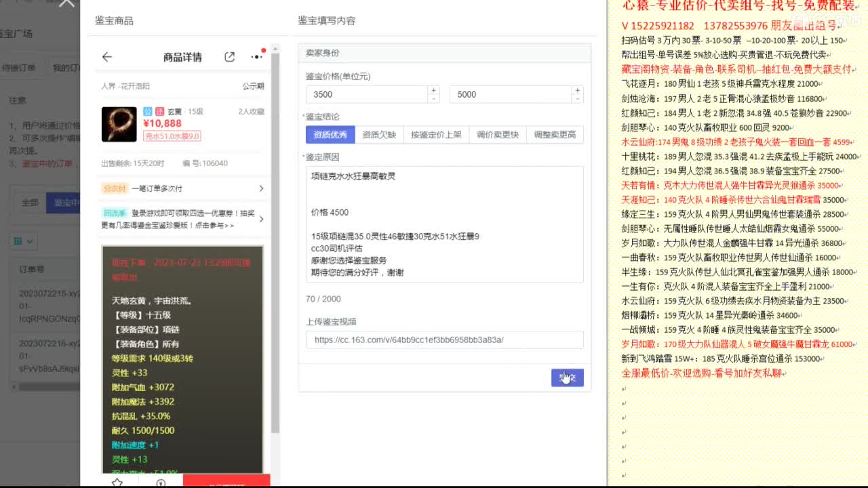Click the back arrow on 商品详情 page
This screenshot has width=868, height=488.
tap(107, 56)
